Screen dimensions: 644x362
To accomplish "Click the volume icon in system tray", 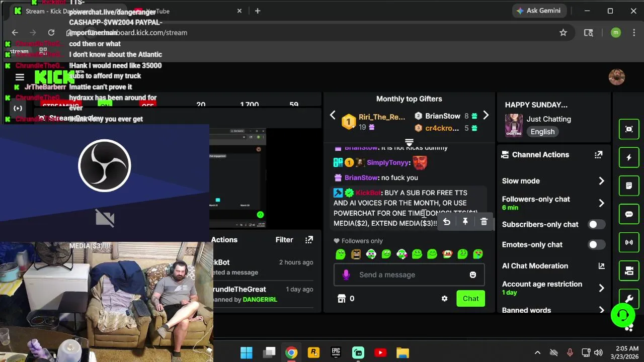I will point(598,352).
